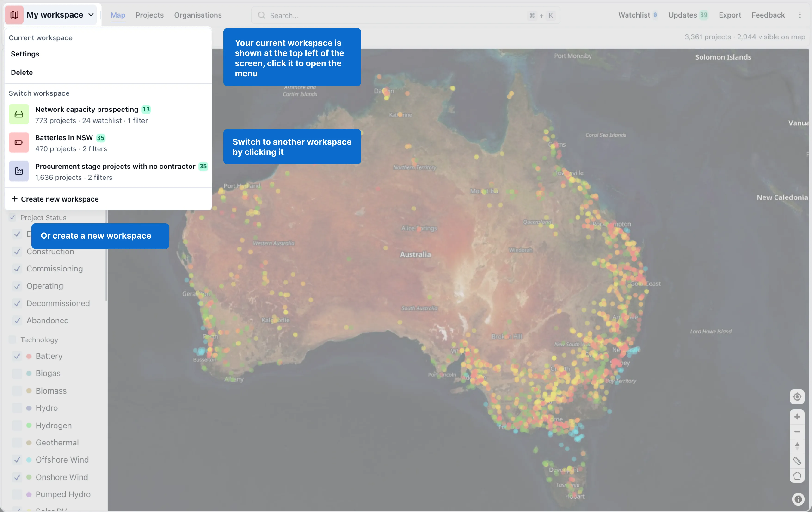Zoom in with the map plus button
The image size is (812, 512).
click(x=797, y=417)
